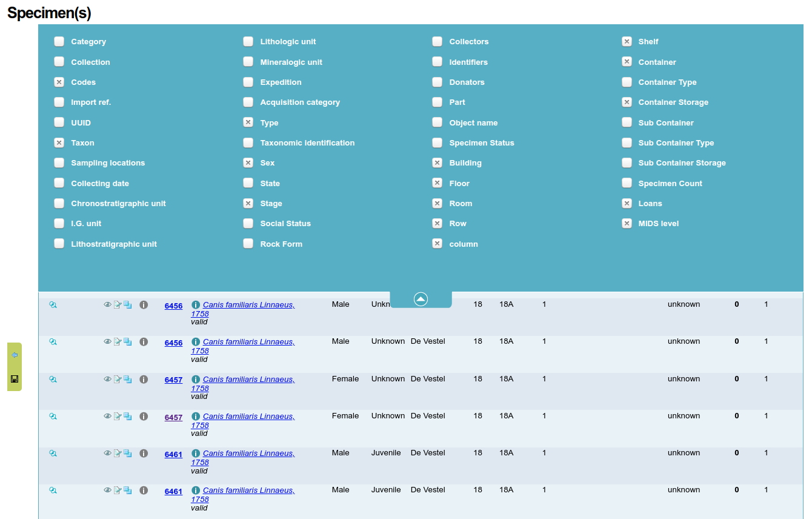Duplicate specimen 6457 using copy icon
Screen dimensions: 812x519
coord(127,379)
